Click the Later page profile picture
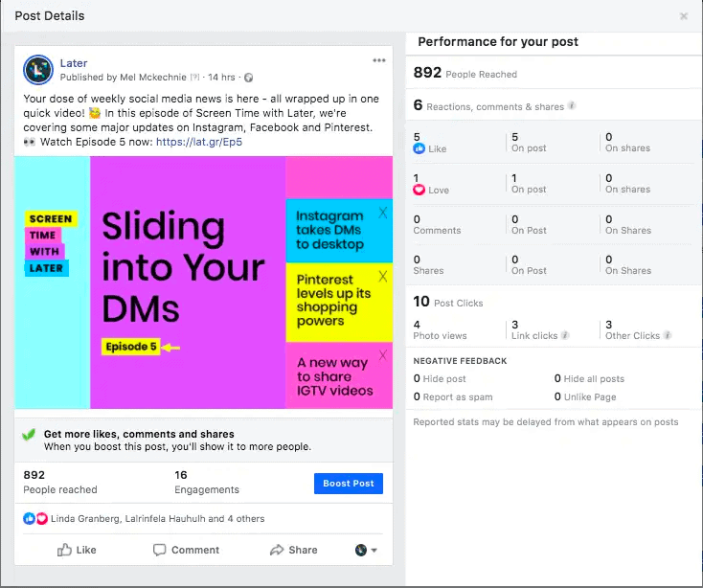703x588 pixels. click(38, 69)
